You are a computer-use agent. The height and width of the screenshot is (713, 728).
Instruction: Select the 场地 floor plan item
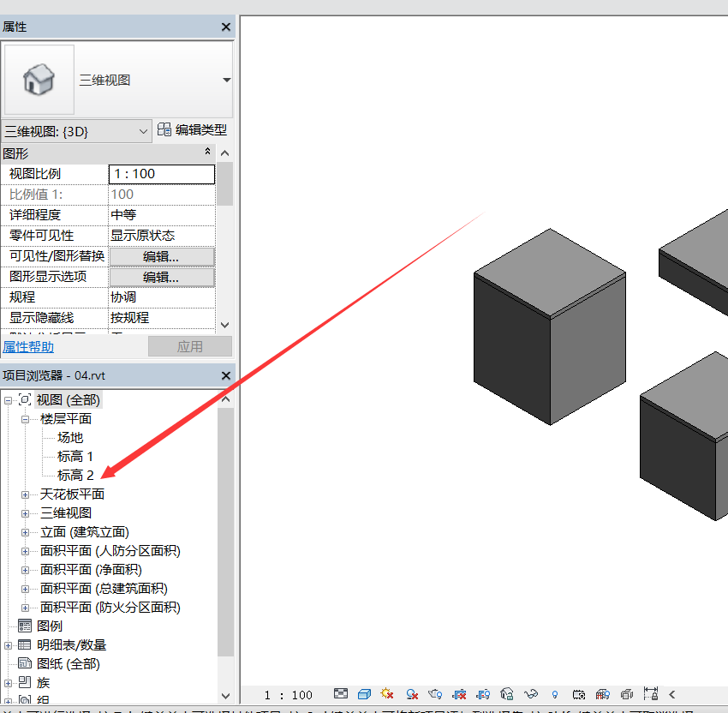point(70,438)
